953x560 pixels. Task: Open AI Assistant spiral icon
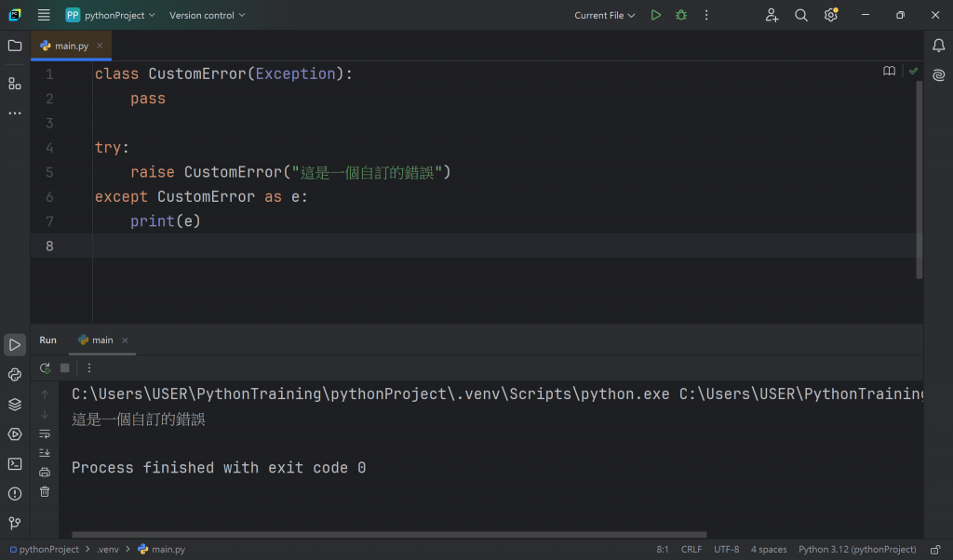click(x=938, y=75)
